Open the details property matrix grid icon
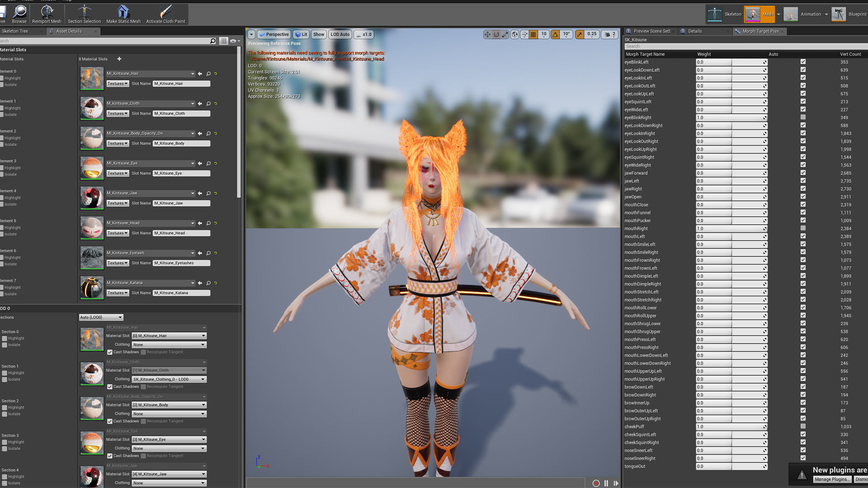Screen dimensions: 868x488 223,41
